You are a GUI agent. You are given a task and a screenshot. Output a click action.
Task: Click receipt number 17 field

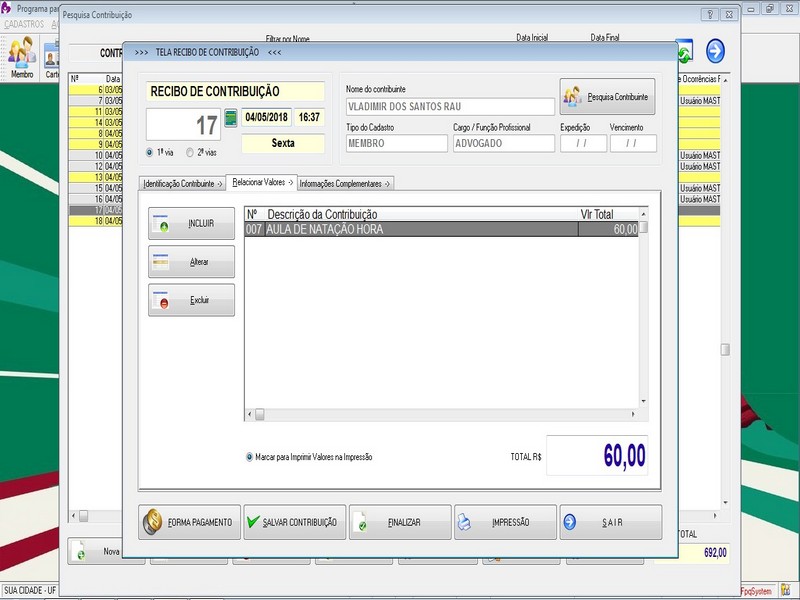click(x=183, y=124)
